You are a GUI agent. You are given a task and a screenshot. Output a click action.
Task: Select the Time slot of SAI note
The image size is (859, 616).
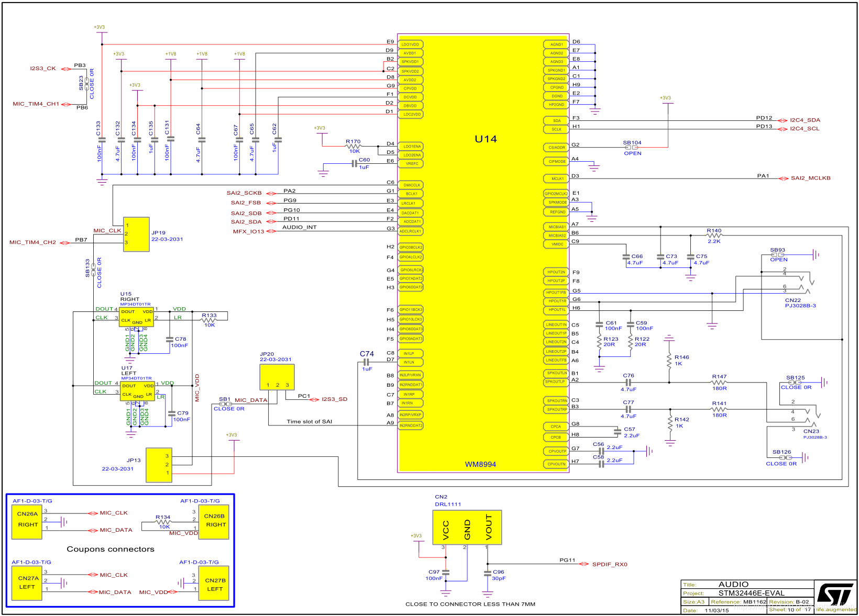pos(309,421)
